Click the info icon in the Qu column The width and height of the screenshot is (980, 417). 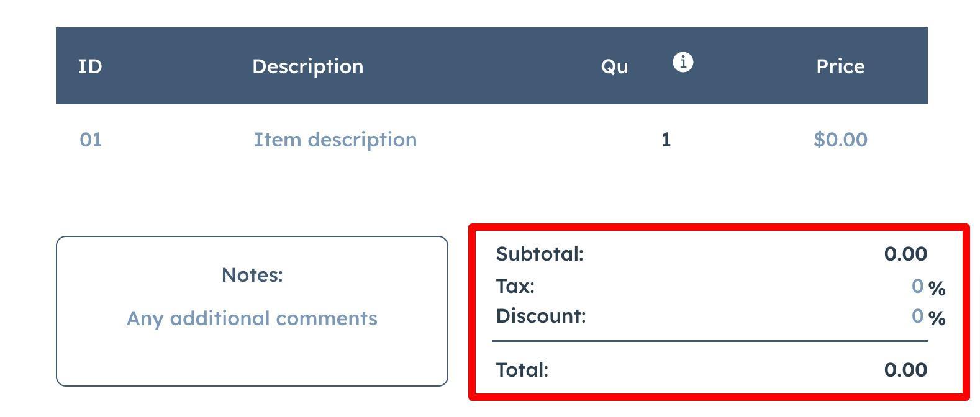coord(683,62)
